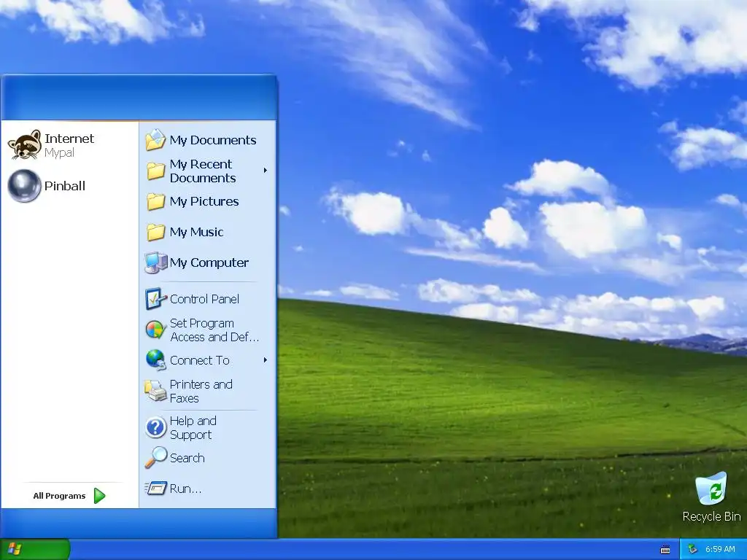Launch Pinball via its silver ball icon
Image resolution: width=747 pixels, height=560 pixels.
24,186
